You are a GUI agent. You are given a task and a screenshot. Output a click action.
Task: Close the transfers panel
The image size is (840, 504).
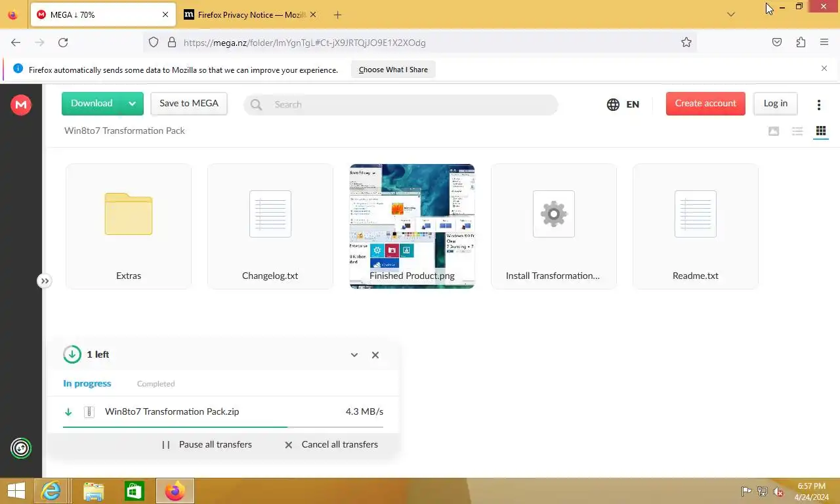(x=375, y=355)
